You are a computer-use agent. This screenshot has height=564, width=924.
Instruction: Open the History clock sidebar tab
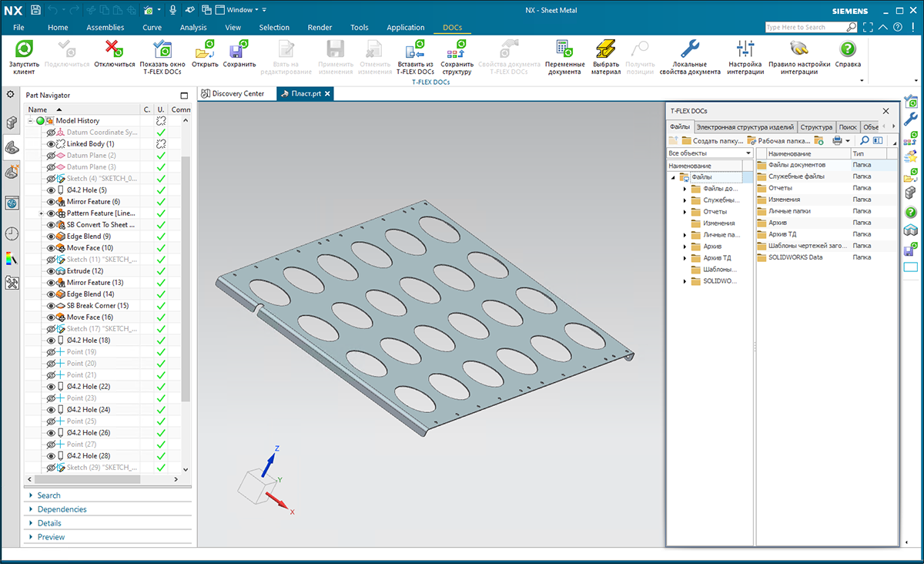tap(12, 233)
